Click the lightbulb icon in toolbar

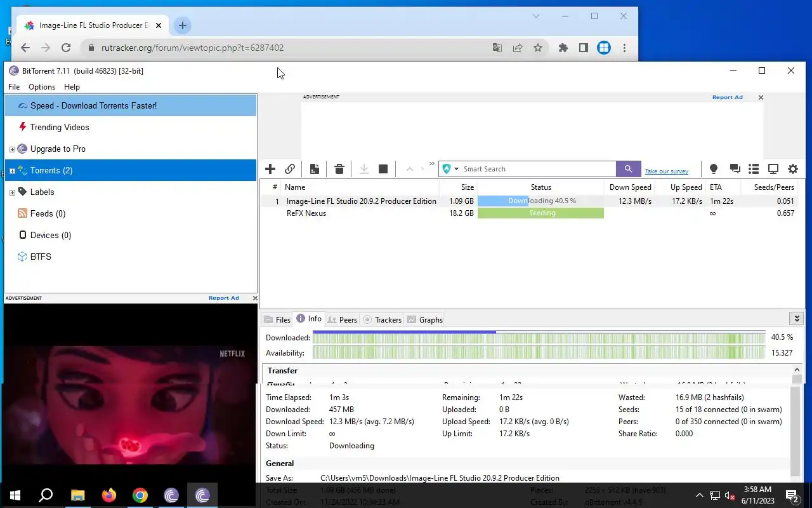714,169
